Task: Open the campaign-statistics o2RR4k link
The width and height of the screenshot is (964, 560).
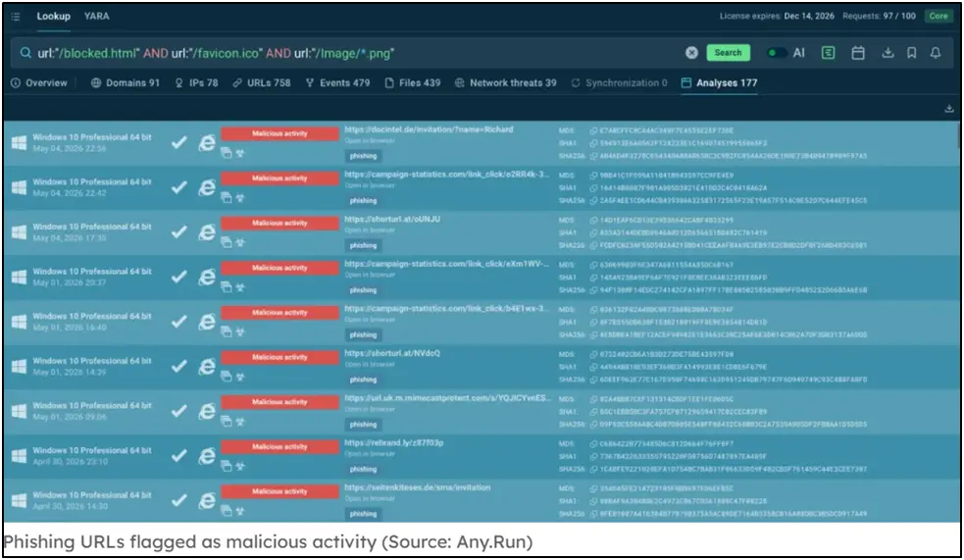Action: [x=447, y=175]
